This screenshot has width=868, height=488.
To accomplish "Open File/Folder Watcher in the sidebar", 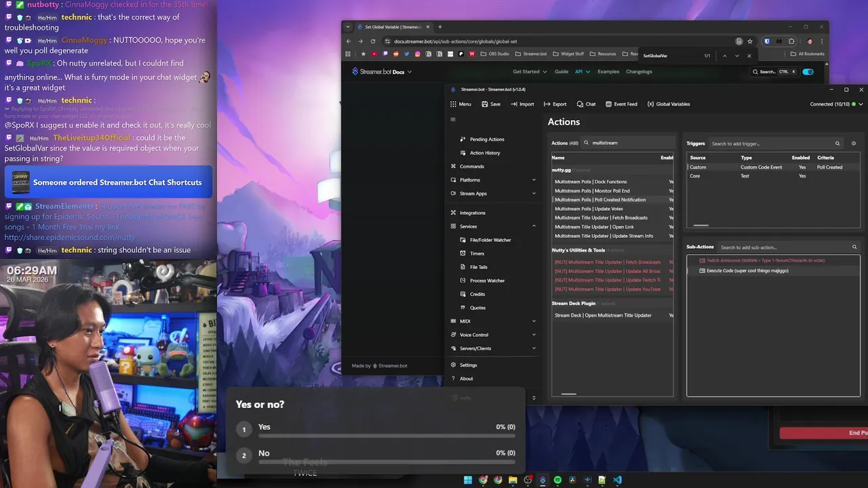I will point(490,240).
